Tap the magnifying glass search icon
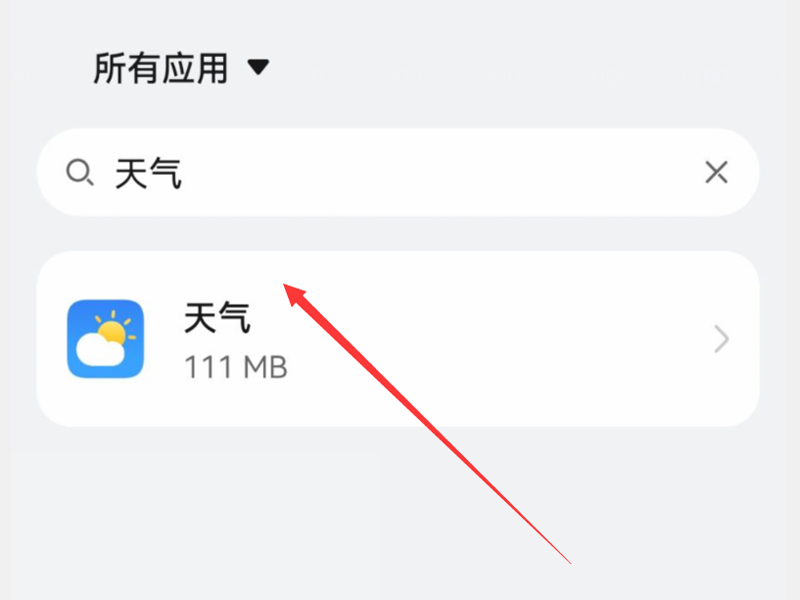800x600 pixels. point(80,172)
